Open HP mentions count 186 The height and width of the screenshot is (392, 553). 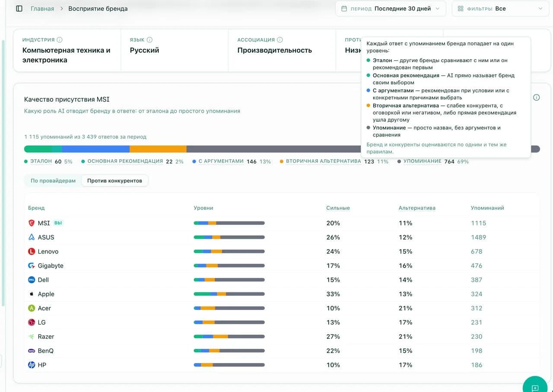click(x=477, y=365)
